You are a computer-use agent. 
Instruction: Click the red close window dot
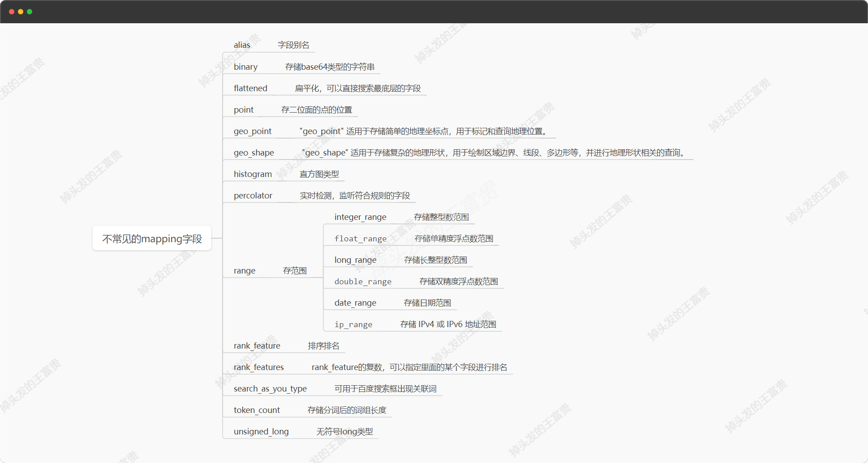12,12
